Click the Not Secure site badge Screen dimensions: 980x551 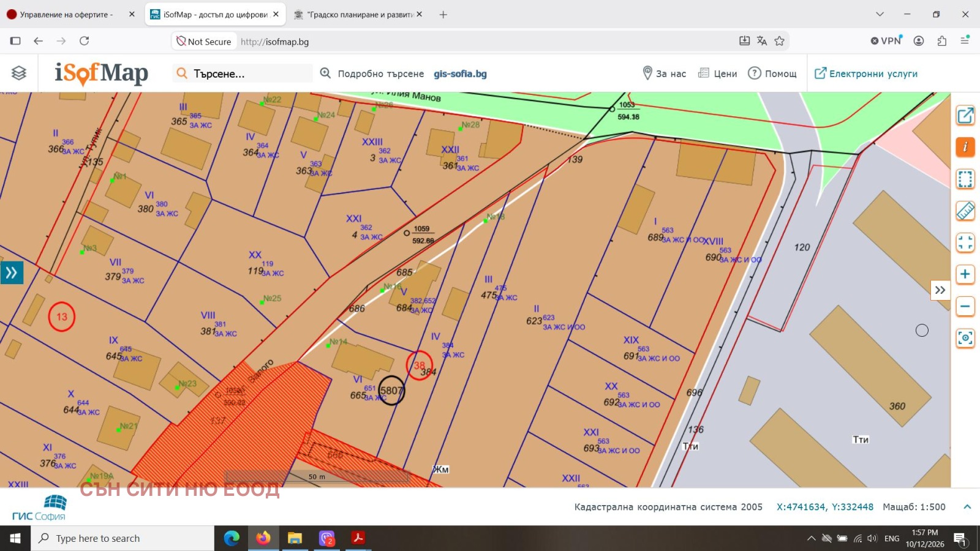pyautogui.click(x=204, y=42)
